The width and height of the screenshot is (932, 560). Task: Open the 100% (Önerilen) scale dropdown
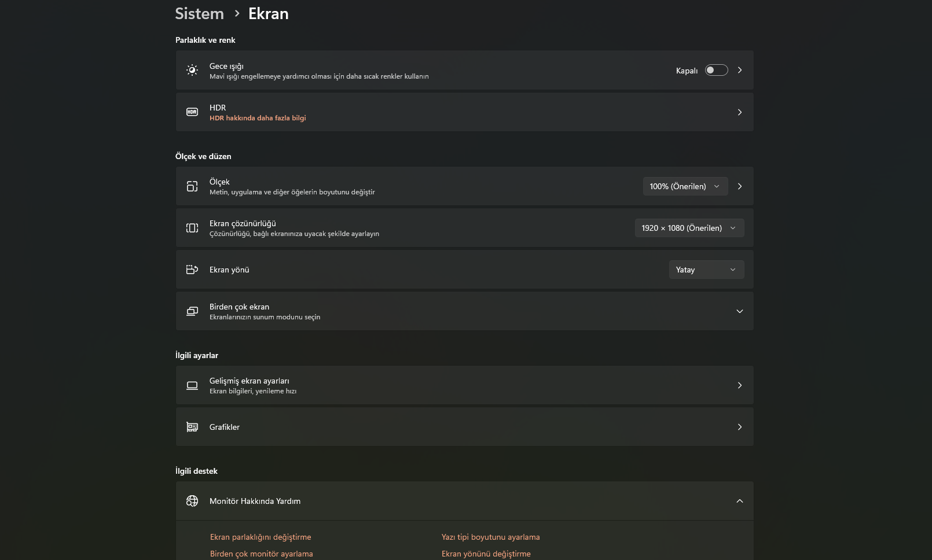tap(685, 186)
